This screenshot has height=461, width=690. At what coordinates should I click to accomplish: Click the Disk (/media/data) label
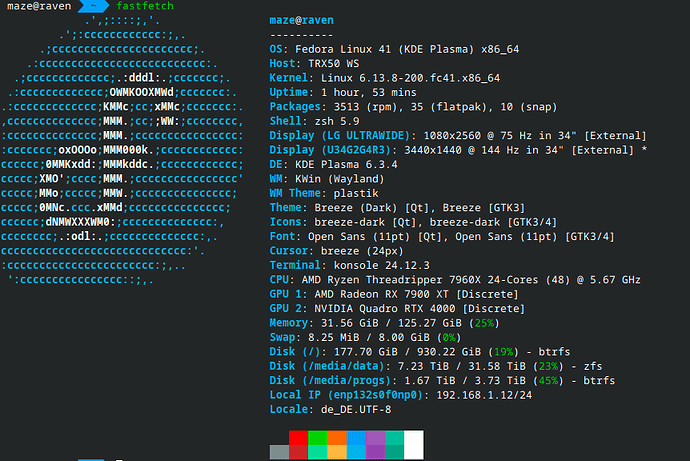[x=327, y=366]
